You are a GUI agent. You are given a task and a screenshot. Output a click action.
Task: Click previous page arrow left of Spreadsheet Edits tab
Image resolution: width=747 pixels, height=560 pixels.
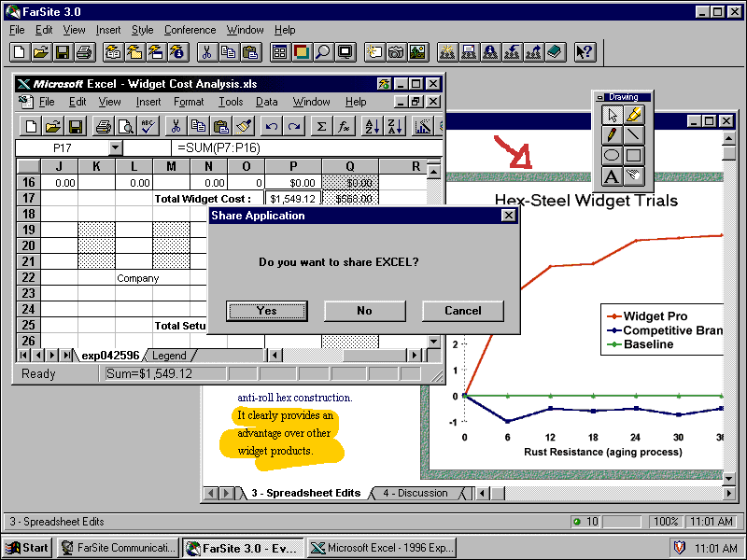pos(211,494)
